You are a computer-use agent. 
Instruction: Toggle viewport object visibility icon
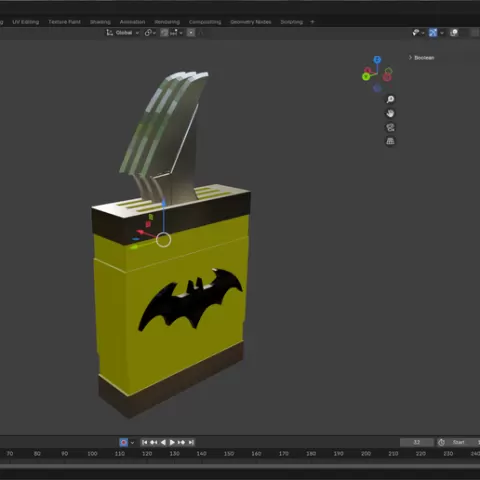coord(416,33)
